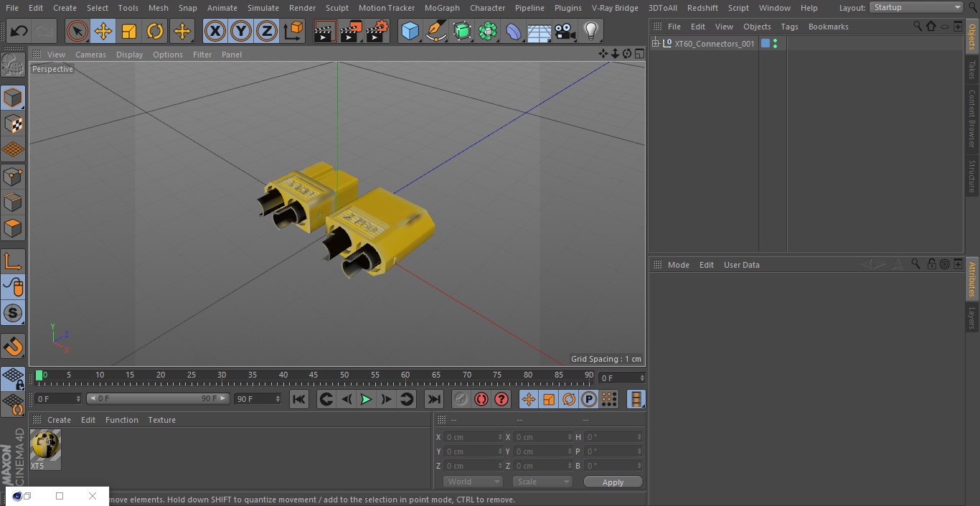Open the viewport Display menu
The width and height of the screenshot is (980, 506).
(x=129, y=55)
